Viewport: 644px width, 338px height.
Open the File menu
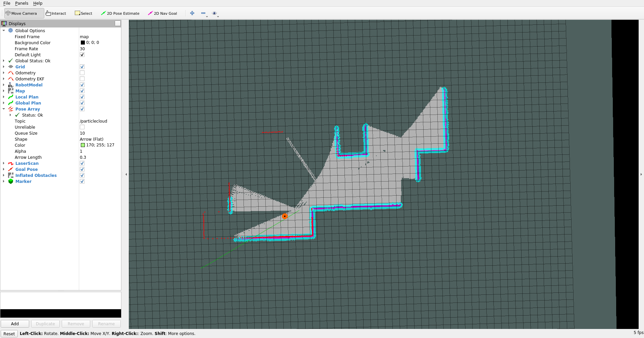tap(7, 3)
